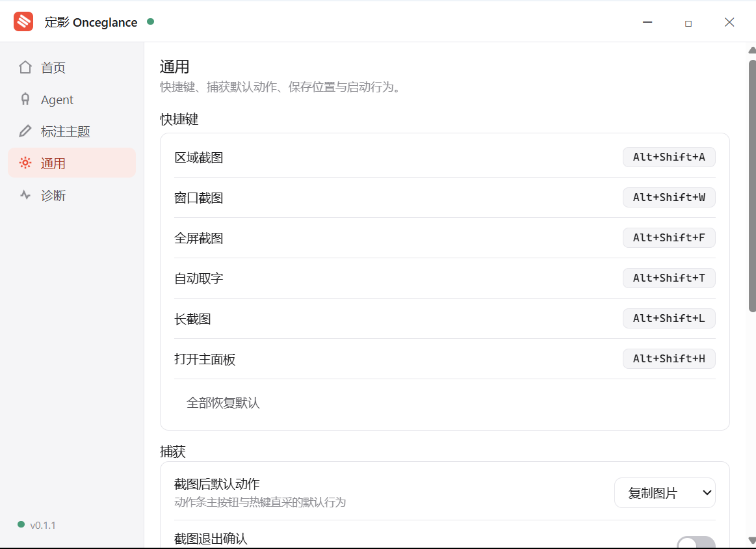Viewport: 756px width, 549px height.
Task: Edit the 窗口截图 shortcut Alt+Shift+W
Action: coord(669,197)
